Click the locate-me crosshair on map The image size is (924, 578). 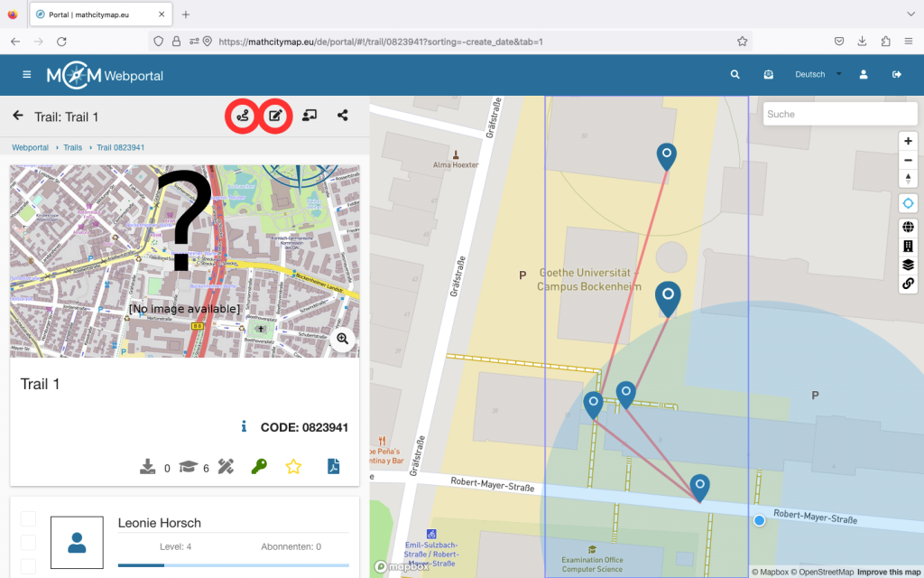tap(909, 203)
